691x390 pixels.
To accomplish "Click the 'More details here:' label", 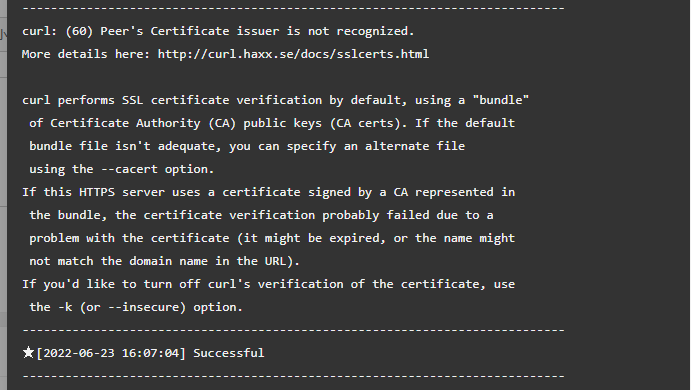I will [x=86, y=54].
